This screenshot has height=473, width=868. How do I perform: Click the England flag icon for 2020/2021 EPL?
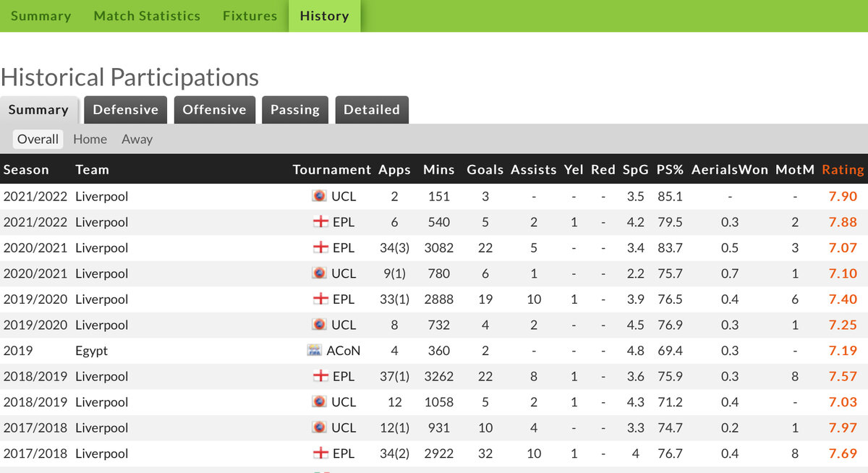point(319,247)
